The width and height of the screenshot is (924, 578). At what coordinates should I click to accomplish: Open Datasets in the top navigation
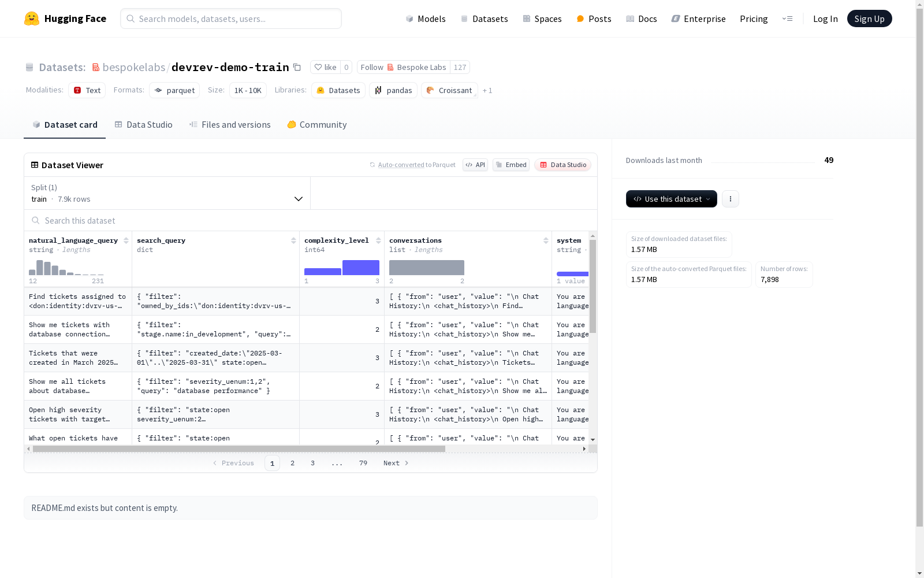(x=484, y=18)
